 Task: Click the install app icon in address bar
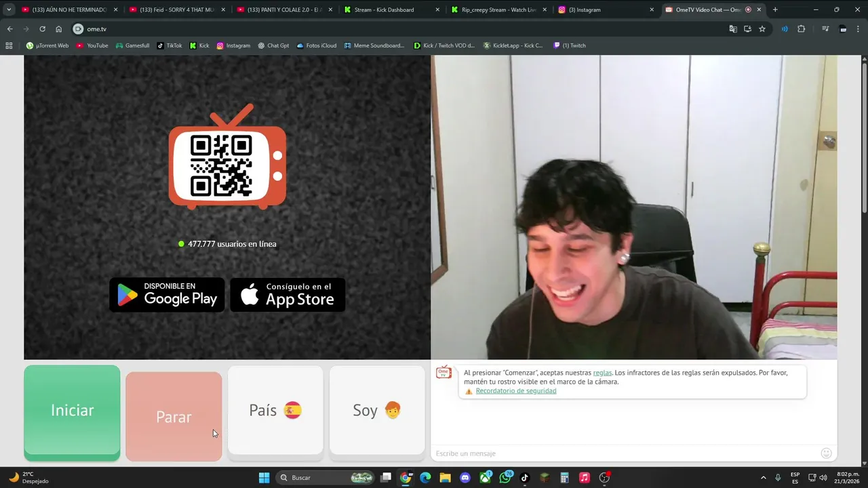[747, 29]
